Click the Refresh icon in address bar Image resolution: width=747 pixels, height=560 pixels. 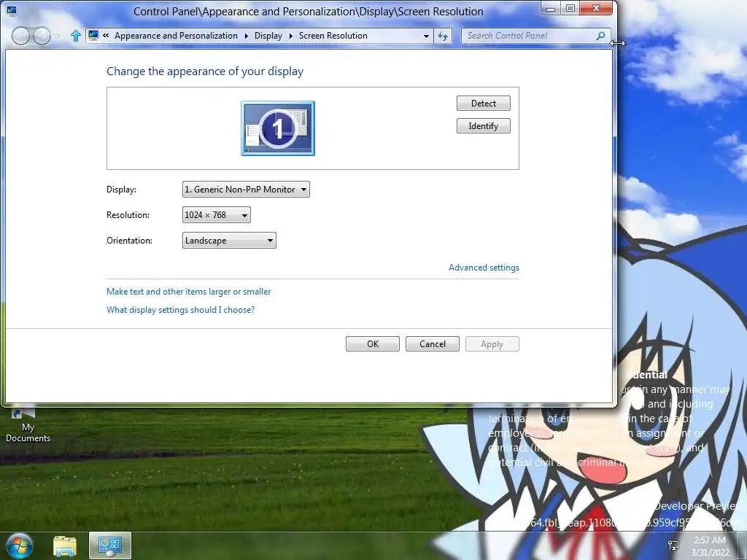coord(443,36)
